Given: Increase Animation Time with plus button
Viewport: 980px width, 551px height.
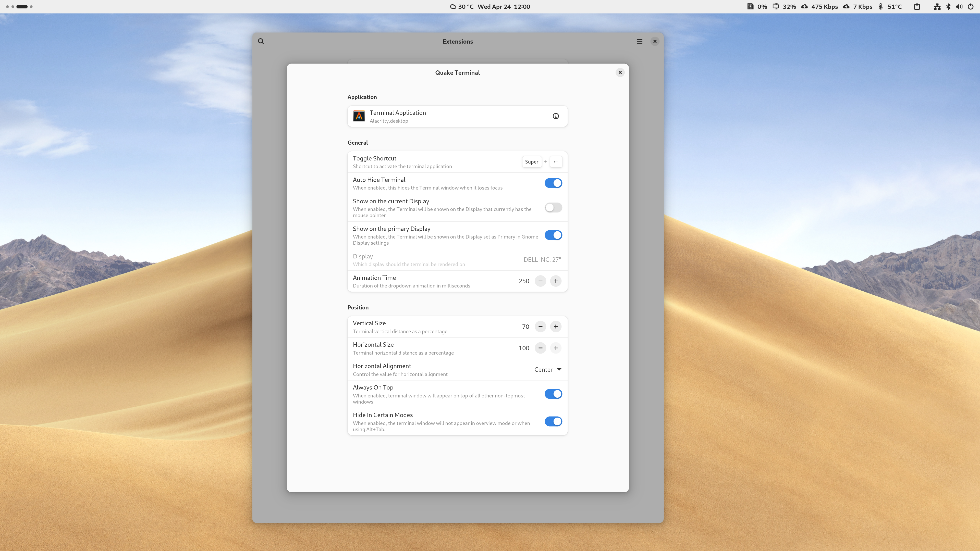Looking at the screenshot, I should click(555, 281).
